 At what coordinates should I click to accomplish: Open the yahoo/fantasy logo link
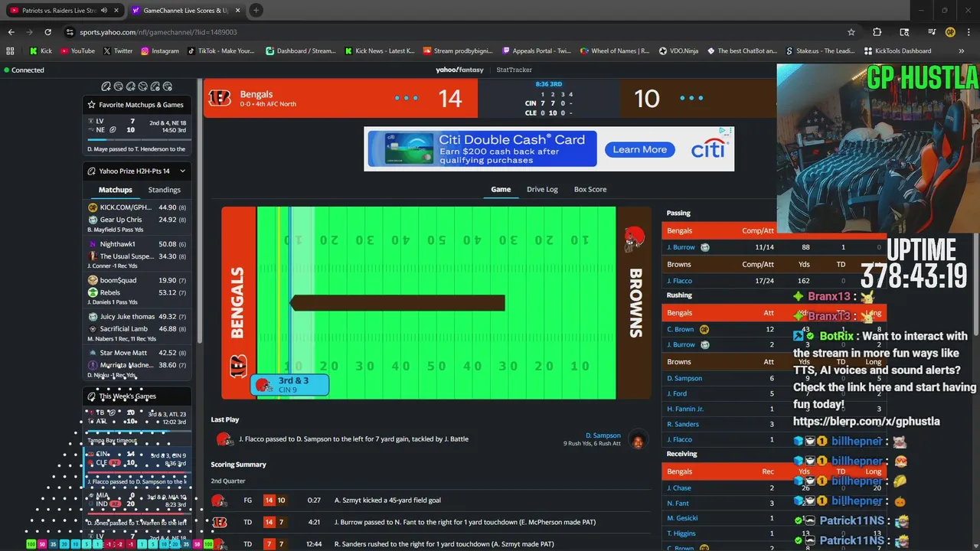(459, 70)
